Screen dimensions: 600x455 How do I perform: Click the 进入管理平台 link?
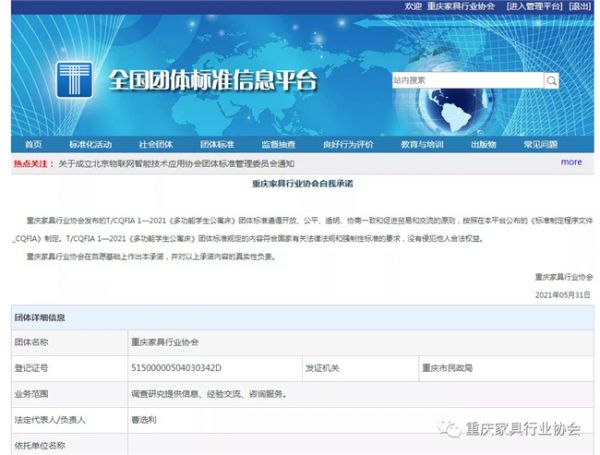pyautogui.click(x=535, y=6)
